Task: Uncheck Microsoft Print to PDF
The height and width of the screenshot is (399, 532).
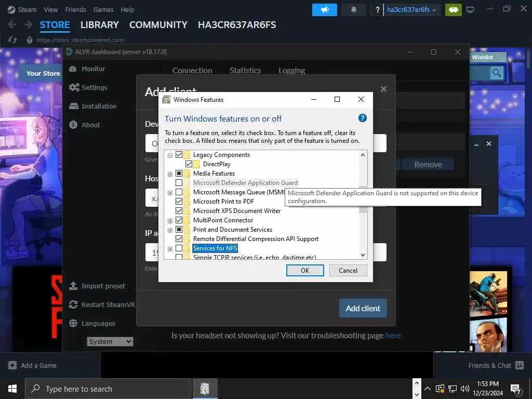Action: [x=179, y=202]
